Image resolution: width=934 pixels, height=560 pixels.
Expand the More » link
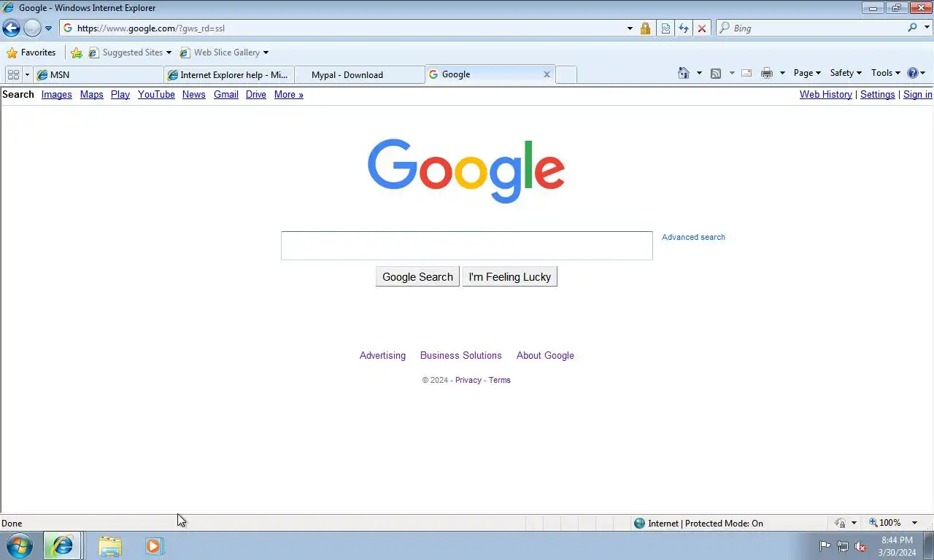[289, 95]
